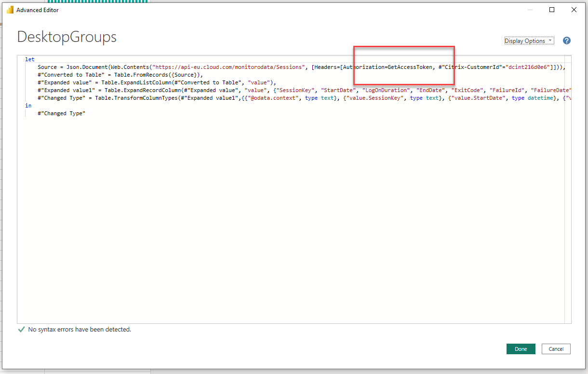
Task: Maximize the Advanced Editor window
Action: [x=552, y=10]
